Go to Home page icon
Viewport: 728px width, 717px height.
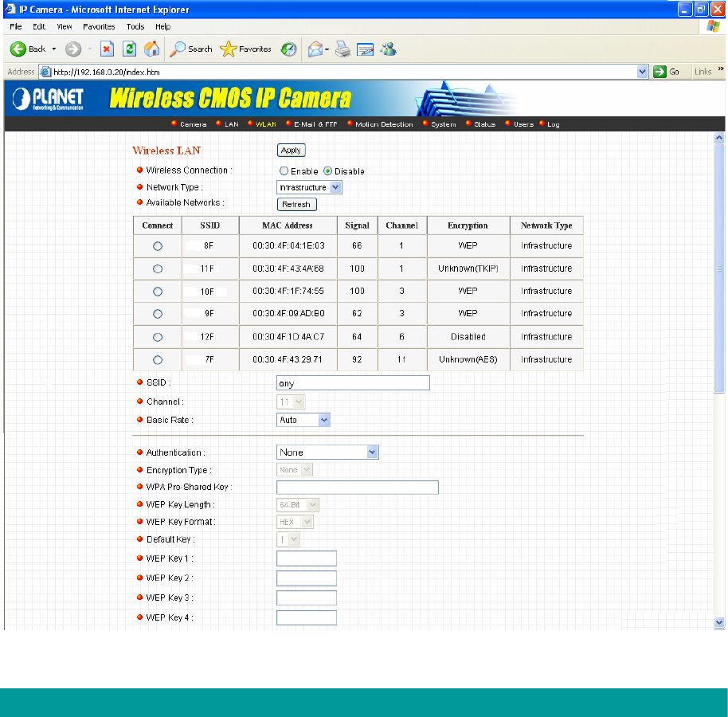pyautogui.click(x=151, y=49)
